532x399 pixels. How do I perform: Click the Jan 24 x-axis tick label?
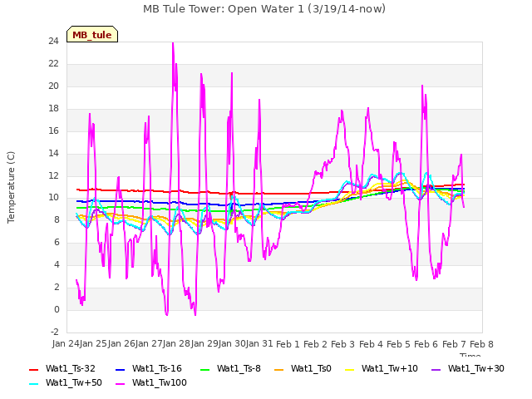tap(66, 344)
